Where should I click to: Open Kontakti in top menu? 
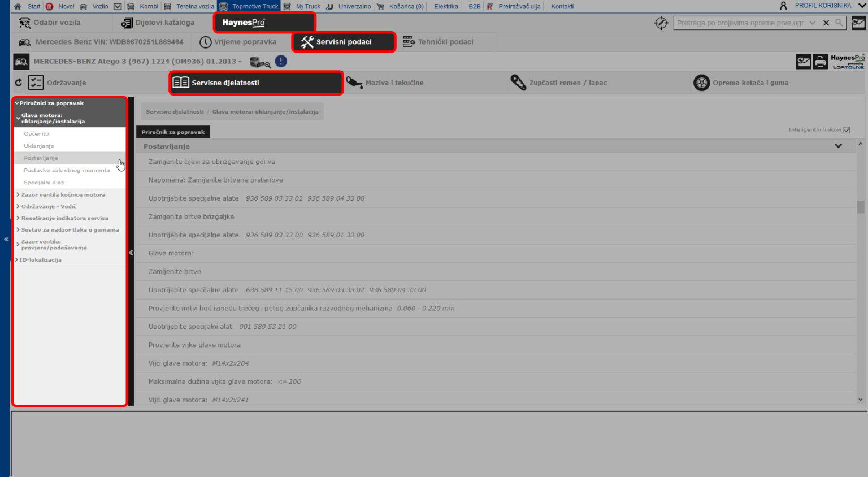(x=562, y=7)
